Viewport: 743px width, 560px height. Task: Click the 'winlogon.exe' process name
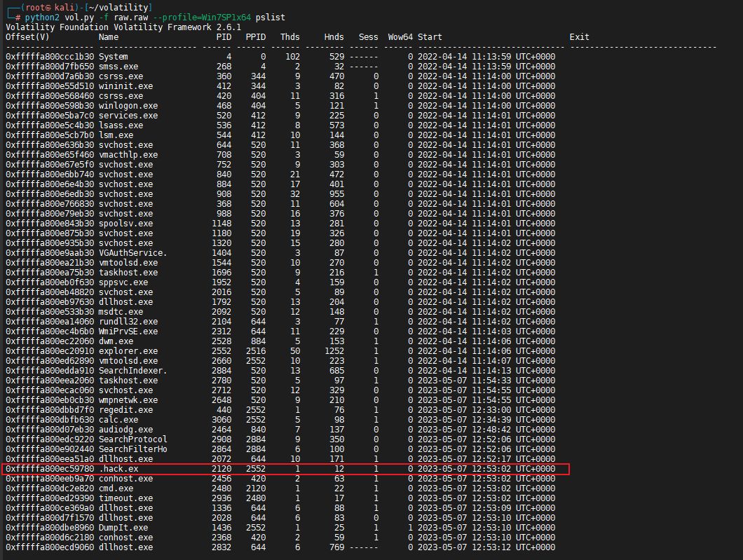coord(128,106)
